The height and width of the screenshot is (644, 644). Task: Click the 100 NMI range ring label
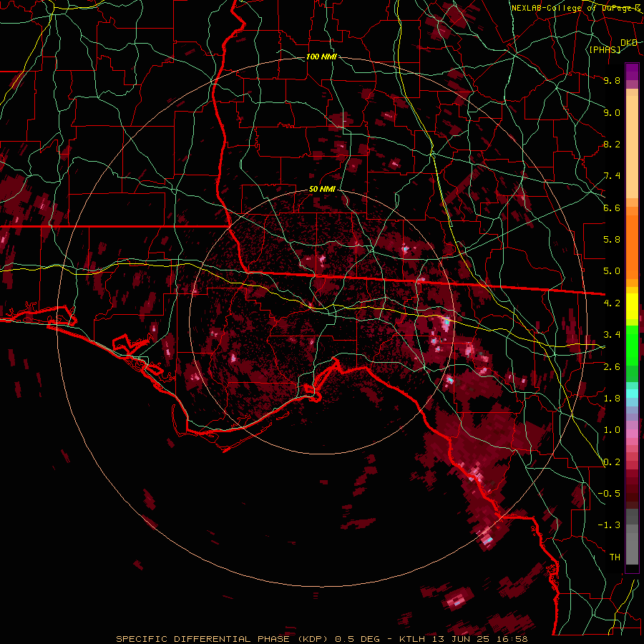click(x=321, y=57)
